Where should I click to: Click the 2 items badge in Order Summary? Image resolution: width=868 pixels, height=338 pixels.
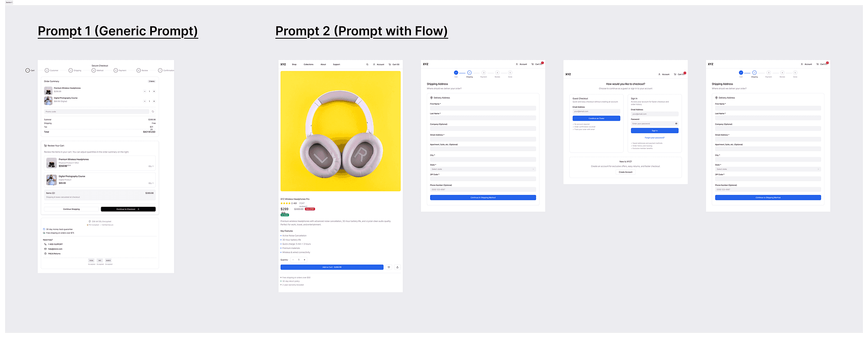coord(152,81)
